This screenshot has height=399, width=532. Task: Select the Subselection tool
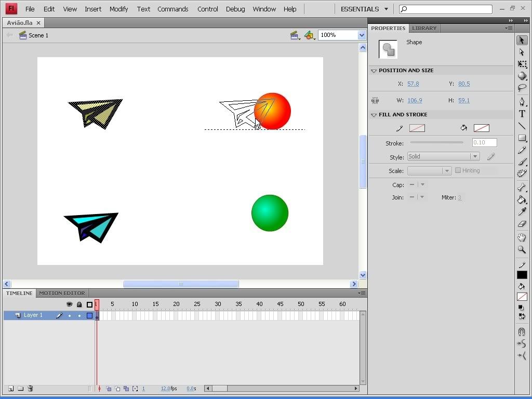(522, 52)
